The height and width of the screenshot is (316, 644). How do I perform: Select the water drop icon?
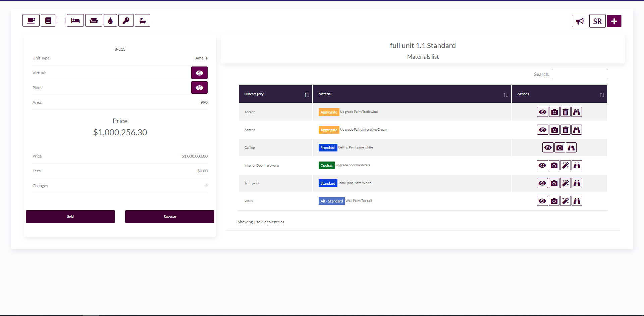tap(110, 20)
